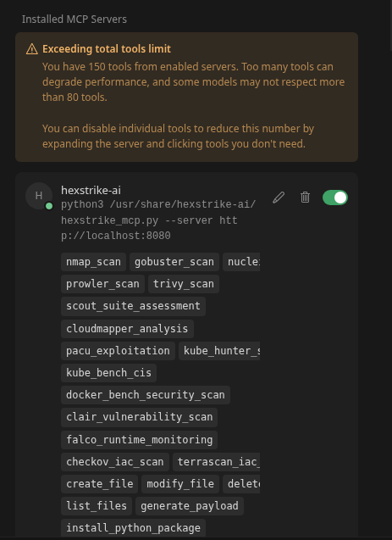Click cloudmapper_analysis tool chip
Image resolution: width=392 pixels, height=540 pixels.
pos(127,329)
